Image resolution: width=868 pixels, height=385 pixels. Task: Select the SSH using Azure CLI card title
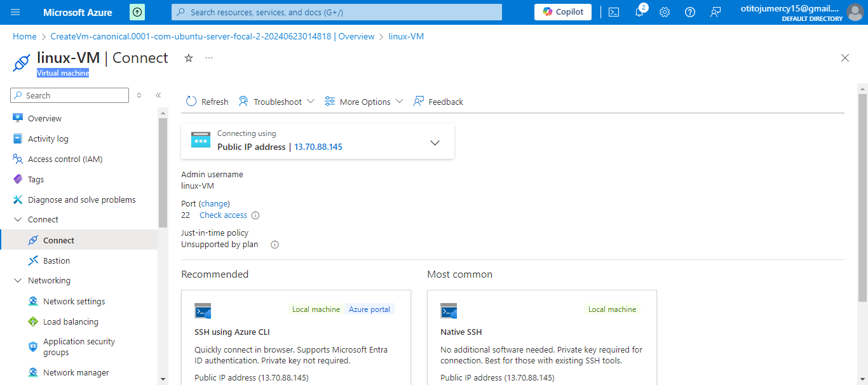point(232,332)
